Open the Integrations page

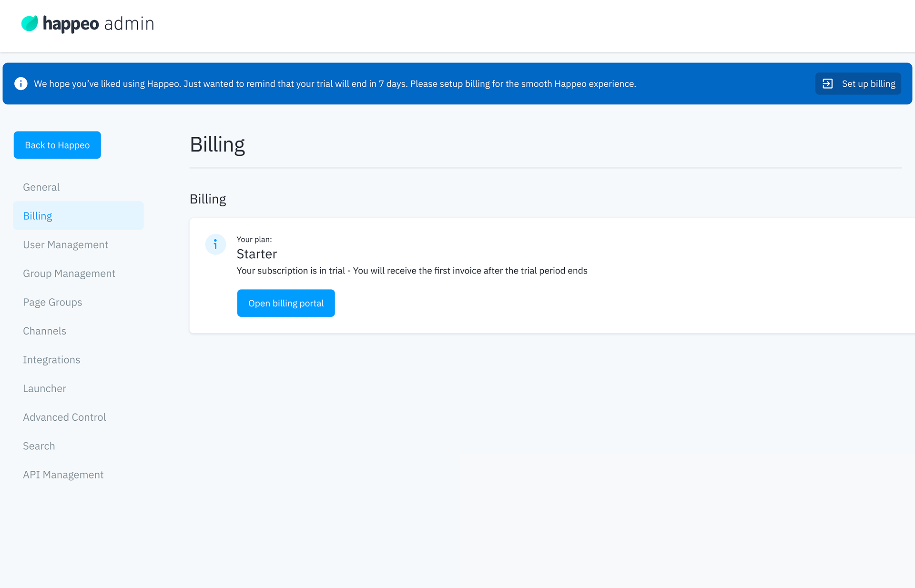click(51, 359)
